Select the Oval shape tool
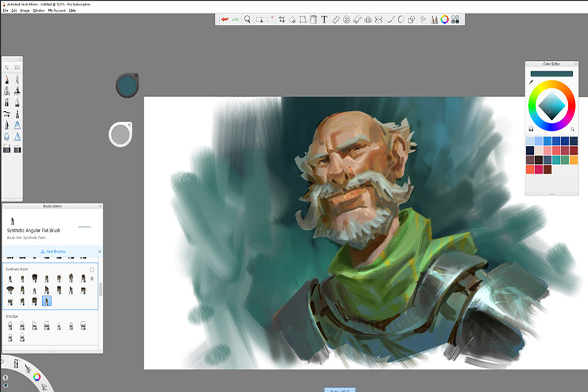The image size is (588, 392). (x=401, y=20)
